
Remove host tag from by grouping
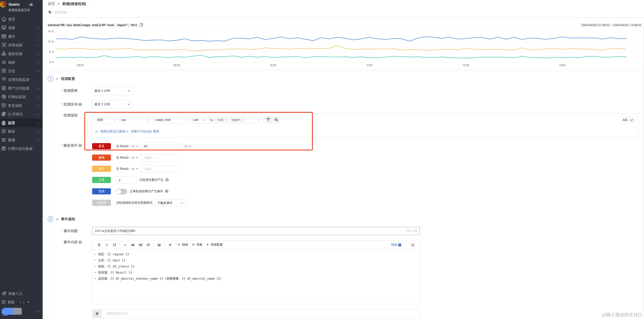click(x=226, y=120)
